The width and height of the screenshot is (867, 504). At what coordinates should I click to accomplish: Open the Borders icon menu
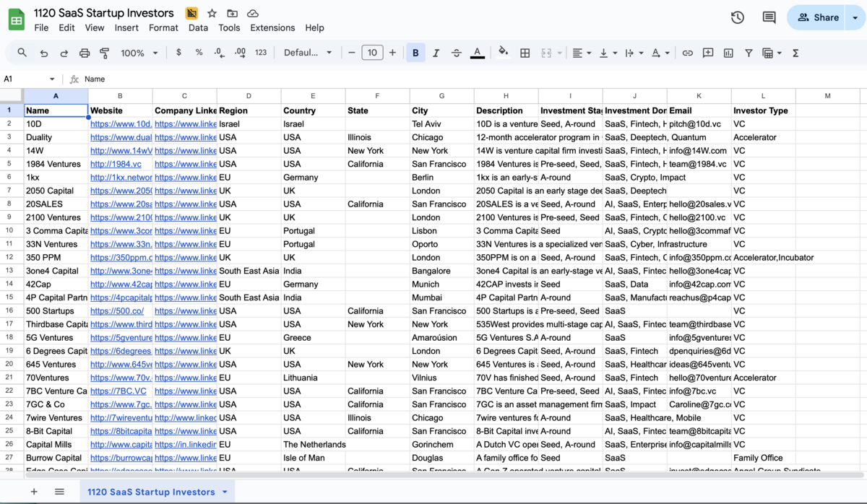[x=525, y=52]
